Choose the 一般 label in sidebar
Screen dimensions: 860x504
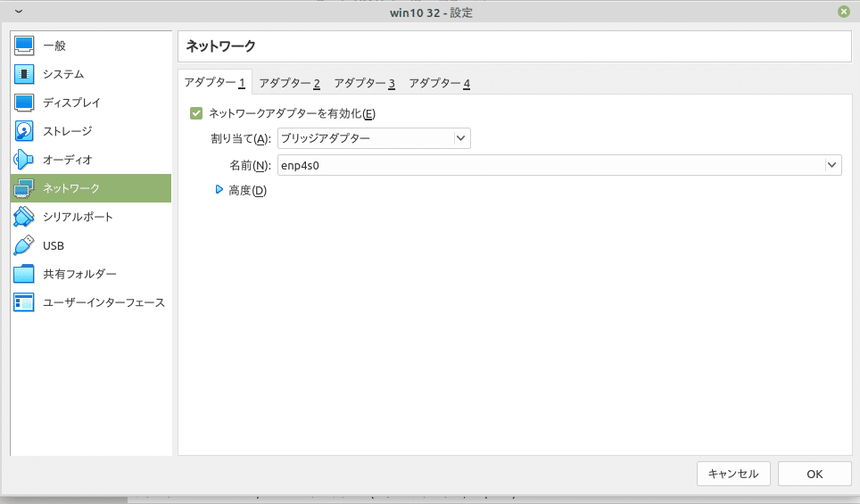tap(54, 45)
